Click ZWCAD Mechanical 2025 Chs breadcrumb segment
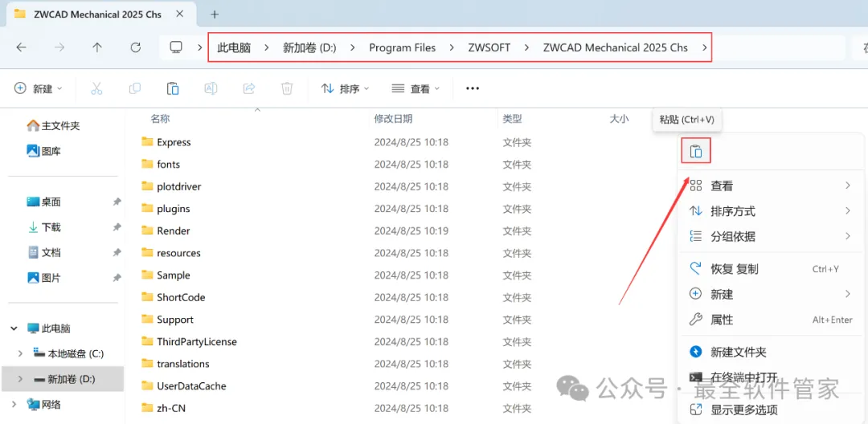This screenshot has width=868, height=424. pos(616,47)
